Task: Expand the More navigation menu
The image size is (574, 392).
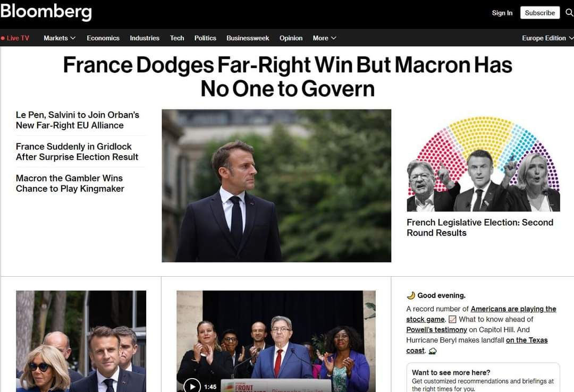Action: (324, 38)
